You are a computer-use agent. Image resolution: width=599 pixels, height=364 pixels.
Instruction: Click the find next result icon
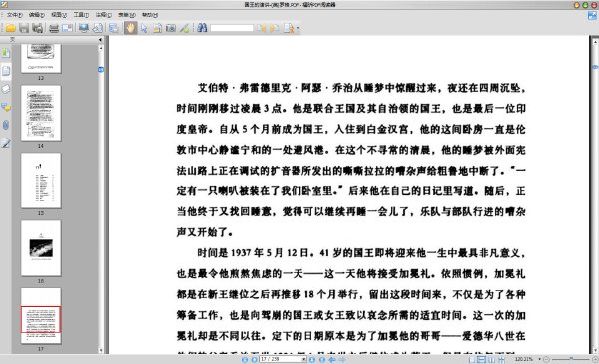[274, 28]
